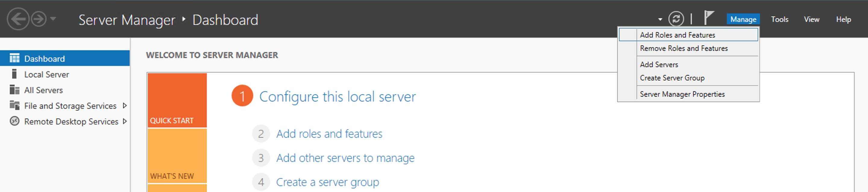Select All Servers in the navigation pane
This screenshot has height=192, width=868.
tap(65, 90)
